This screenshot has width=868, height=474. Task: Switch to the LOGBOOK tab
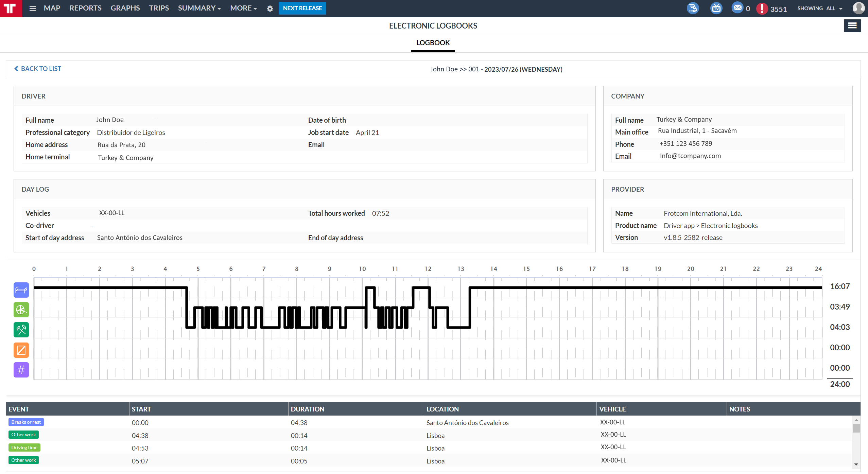tap(433, 43)
